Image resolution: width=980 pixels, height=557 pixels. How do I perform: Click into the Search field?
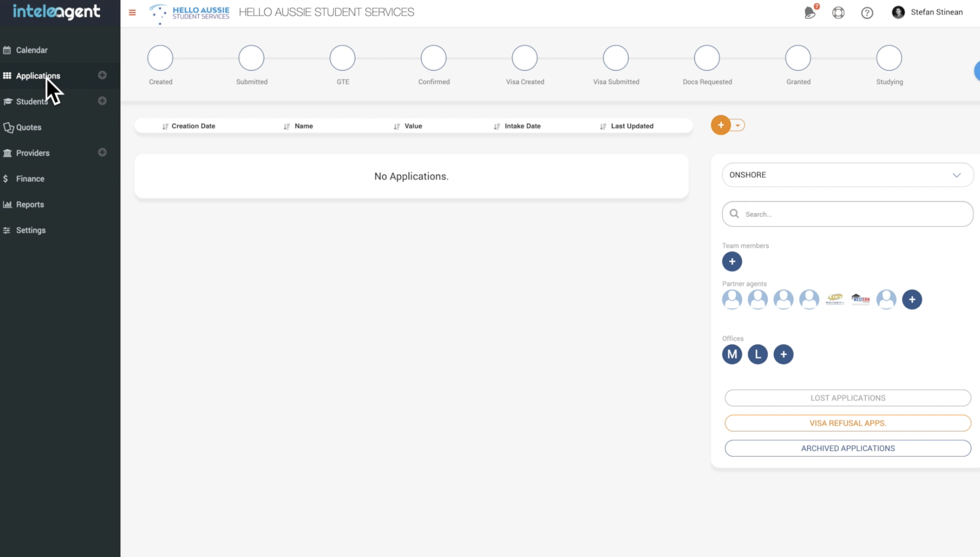pos(855,214)
